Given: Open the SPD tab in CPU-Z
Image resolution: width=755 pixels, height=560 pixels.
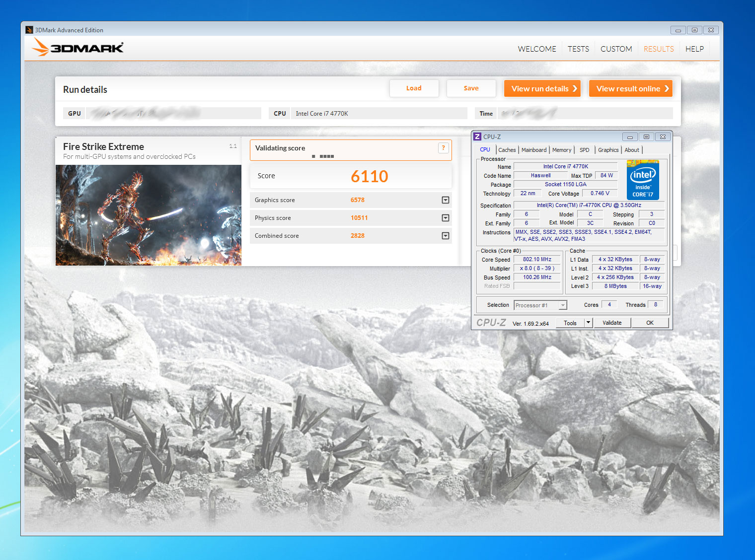Looking at the screenshot, I should [x=585, y=150].
